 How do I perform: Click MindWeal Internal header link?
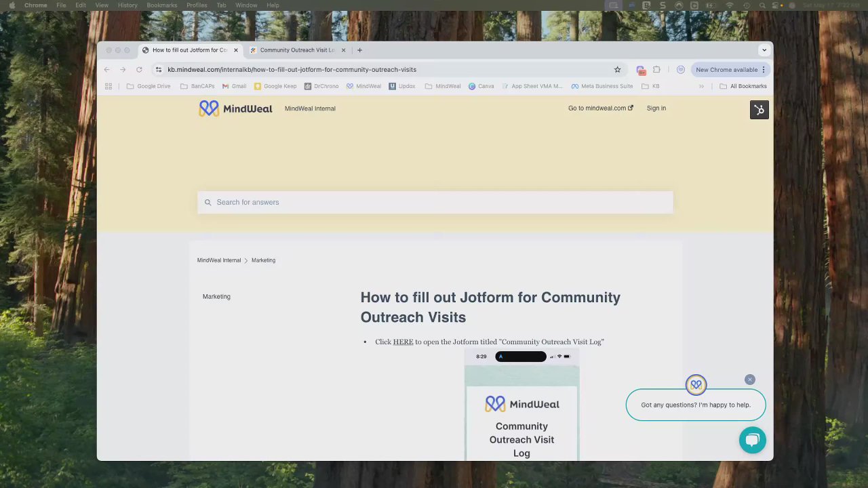click(310, 108)
